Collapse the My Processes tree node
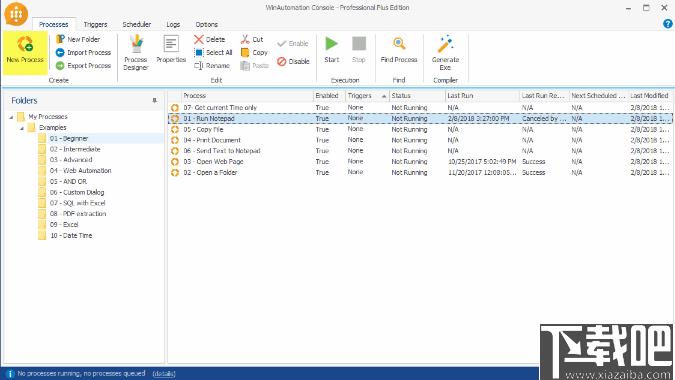 [x=11, y=117]
